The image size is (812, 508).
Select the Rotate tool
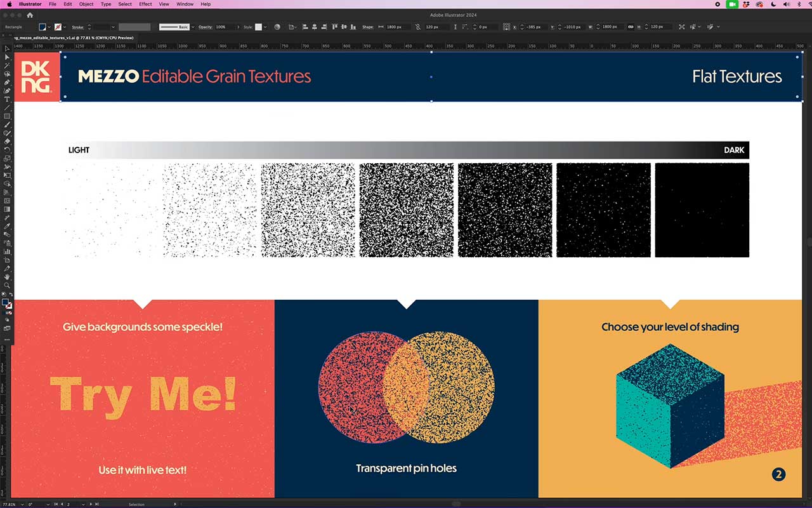click(x=7, y=150)
